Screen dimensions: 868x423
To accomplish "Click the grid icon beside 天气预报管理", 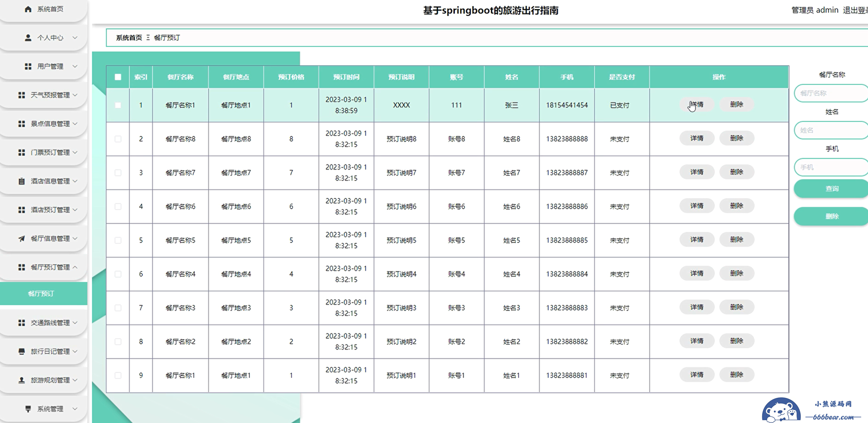I will click(22, 95).
